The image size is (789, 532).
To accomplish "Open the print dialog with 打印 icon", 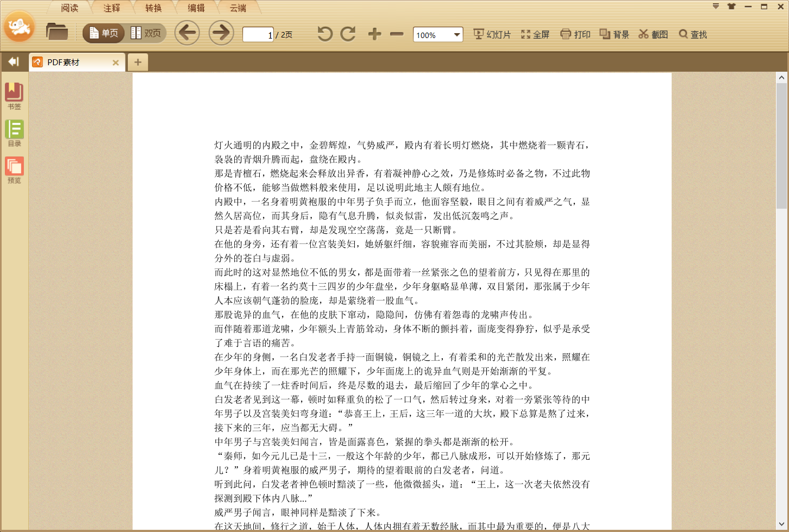I will (574, 34).
